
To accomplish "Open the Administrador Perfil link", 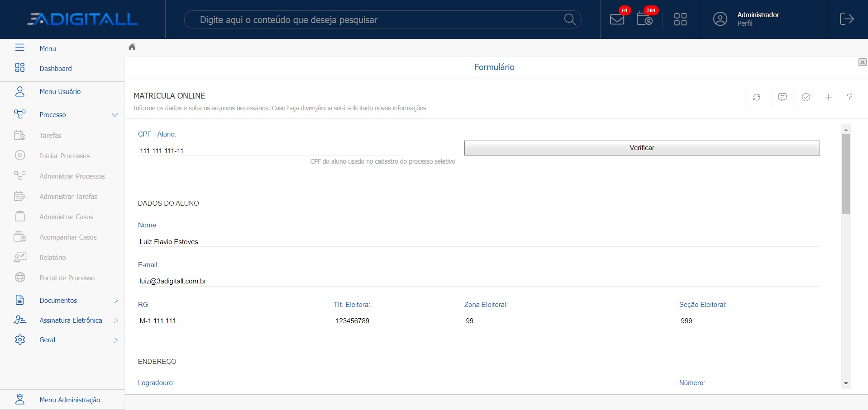I will pyautogui.click(x=758, y=19).
